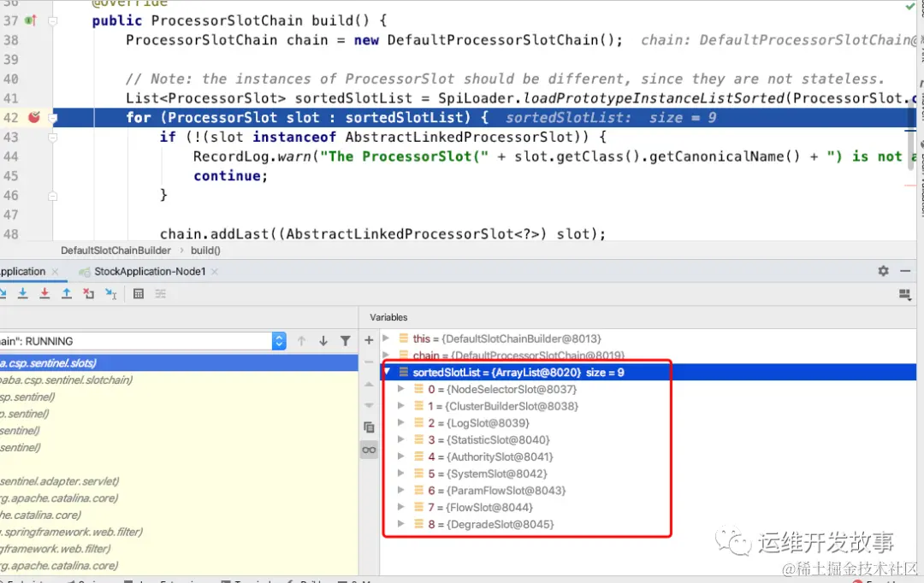Viewport: 924px width, 583px height.
Task: Collapse the if block fold marker line 43
Action: pos(52,138)
